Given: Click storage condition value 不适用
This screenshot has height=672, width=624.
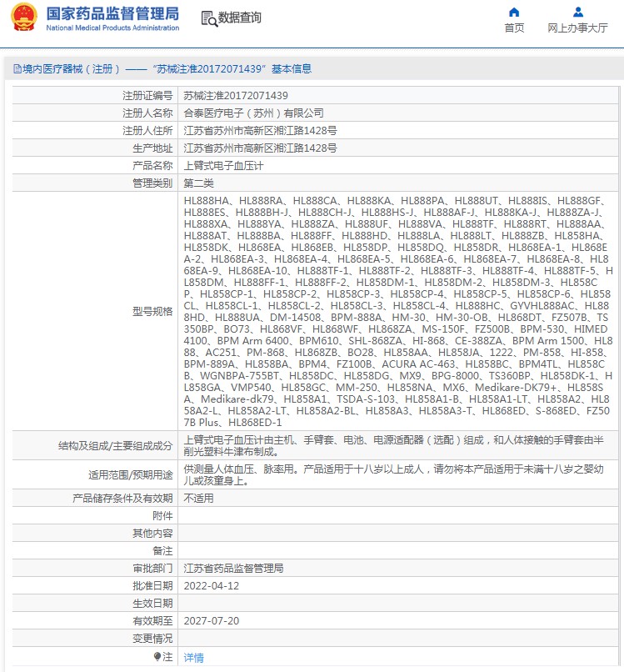Looking at the screenshot, I should pos(199,499).
